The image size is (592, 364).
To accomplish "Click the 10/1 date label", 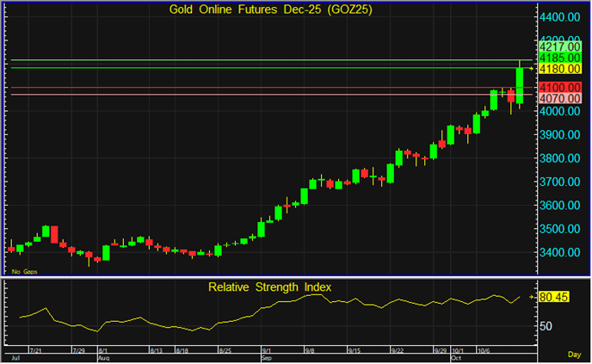I will (x=459, y=351).
